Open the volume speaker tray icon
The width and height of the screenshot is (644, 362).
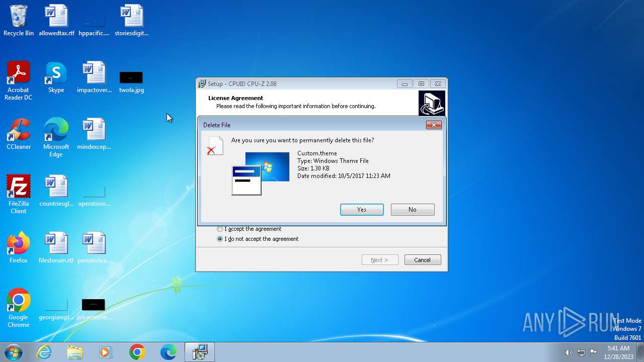click(x=569, y=352)
